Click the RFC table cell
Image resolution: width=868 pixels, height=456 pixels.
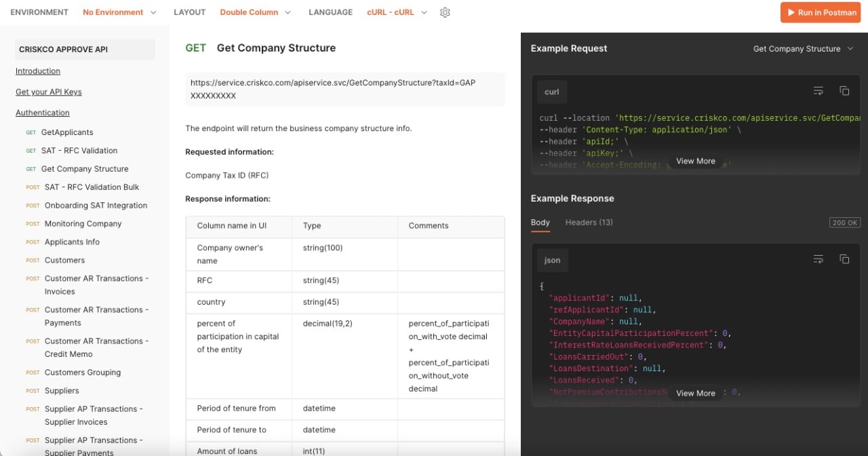239,281
